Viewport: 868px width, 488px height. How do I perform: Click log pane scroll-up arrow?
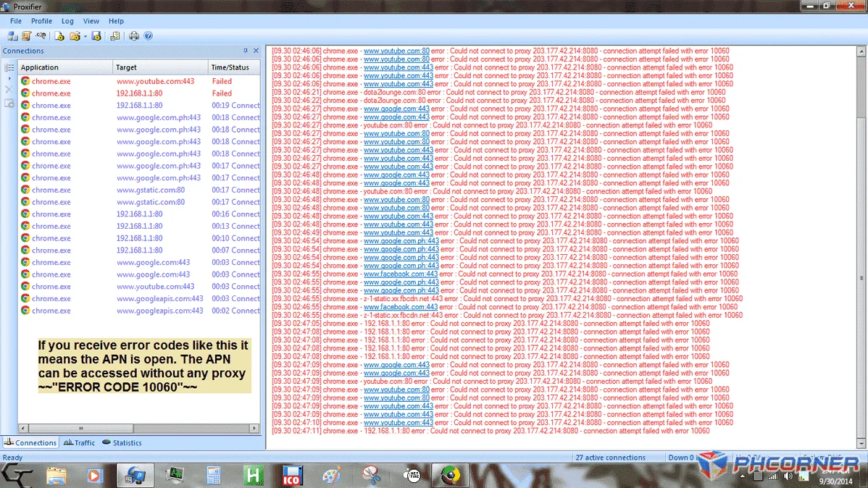click(861, 51)
